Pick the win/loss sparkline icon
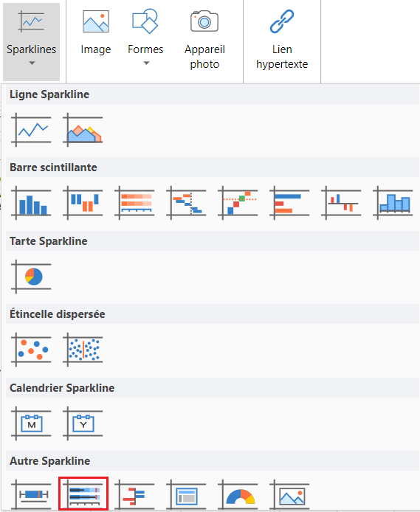Image resolution: width=420 pixels, height=512 pixels. click(x=83, y=203)
